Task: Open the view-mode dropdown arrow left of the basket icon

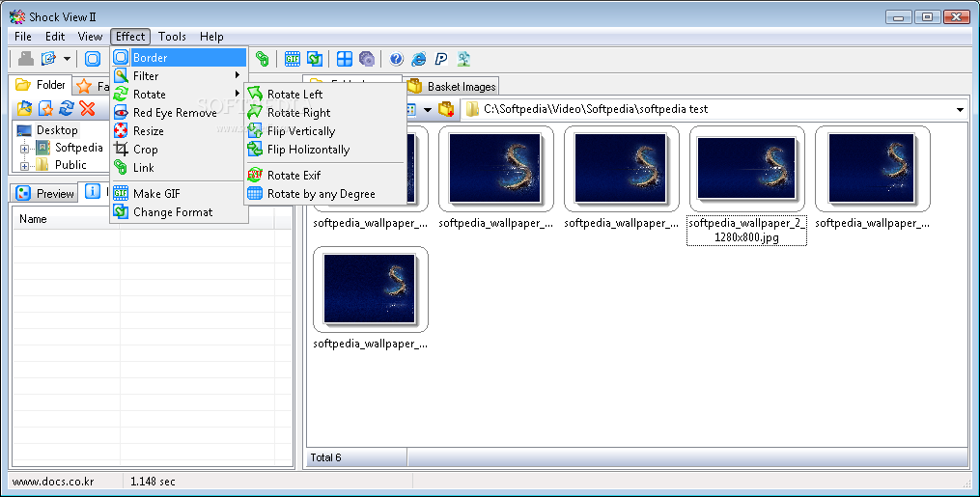Action: click(428, 110)
